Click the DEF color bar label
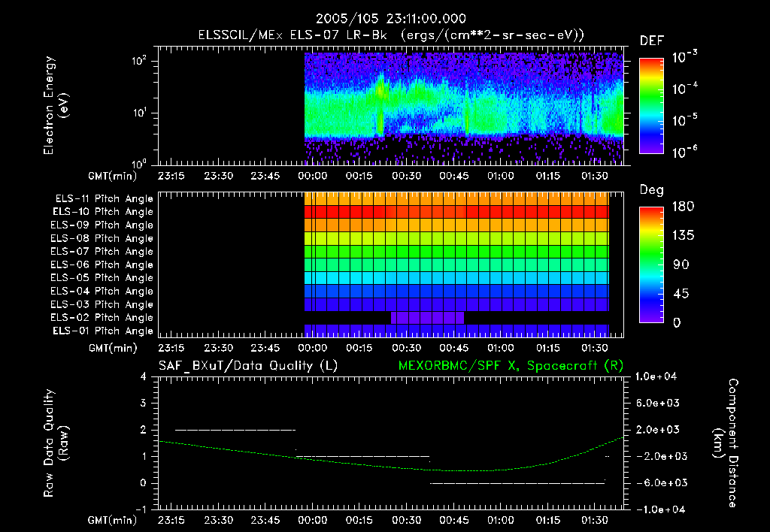770x532 pixels. pos(652,41)
